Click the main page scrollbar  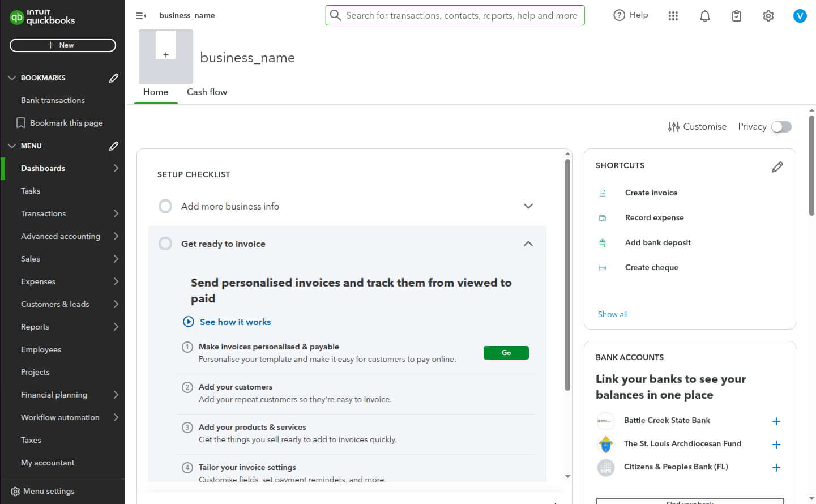point(811,165)
